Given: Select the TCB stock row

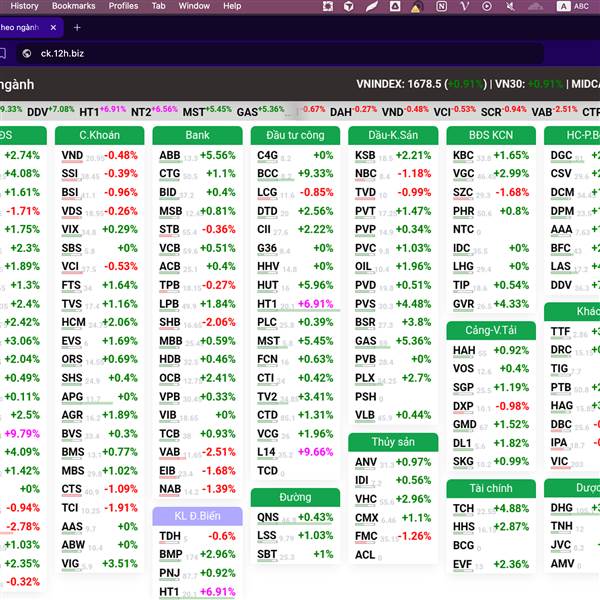Looking at the screenshot, I should tap(197, 434).
